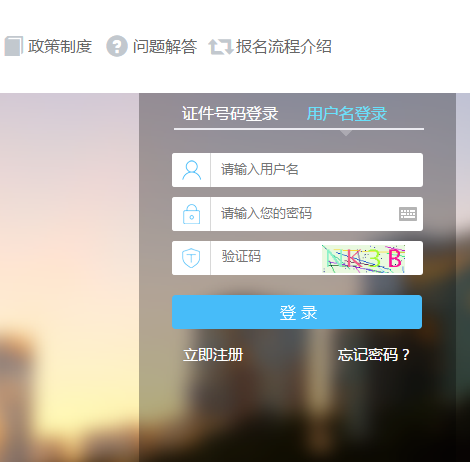Open the 问题解答 link text
This screenshot has height=462, width=470.
coord(165,46)
